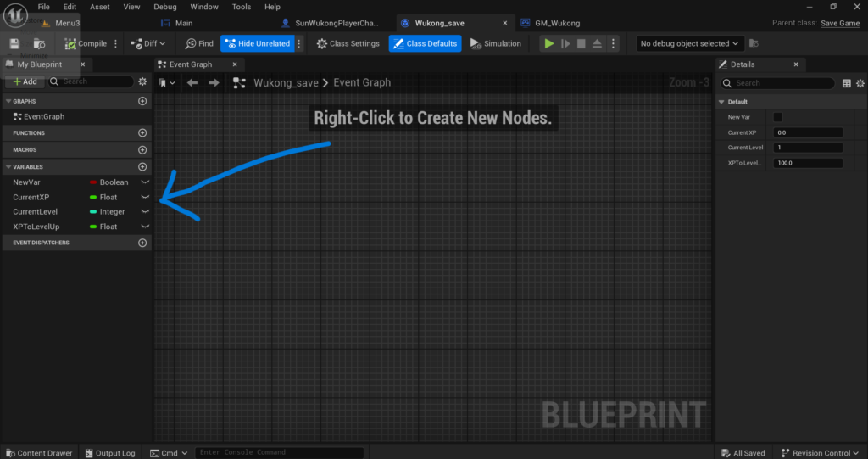Screen dimensions: 868x459
Task: Open Details property matrix grid icon
Action: coord(847,83)
